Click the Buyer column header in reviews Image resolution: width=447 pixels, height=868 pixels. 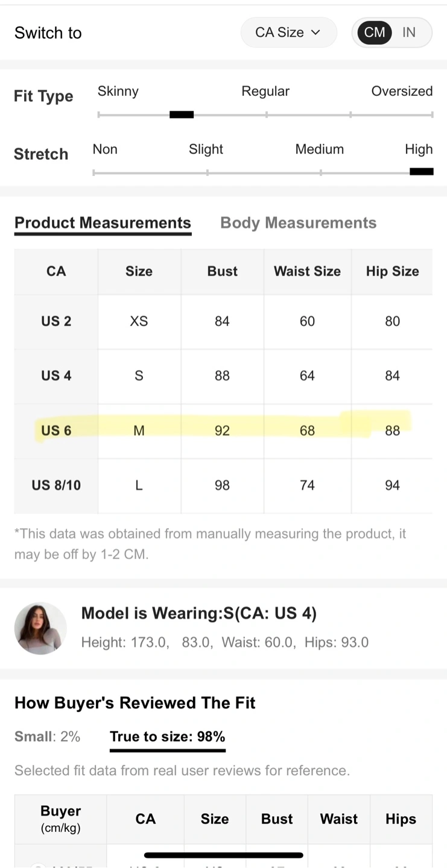click(60, 819)
